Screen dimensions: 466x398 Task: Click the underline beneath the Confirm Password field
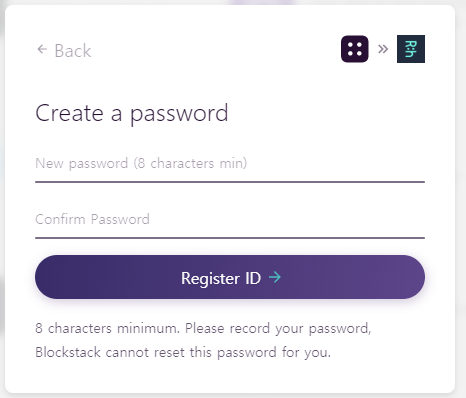[x=230, y=238]
